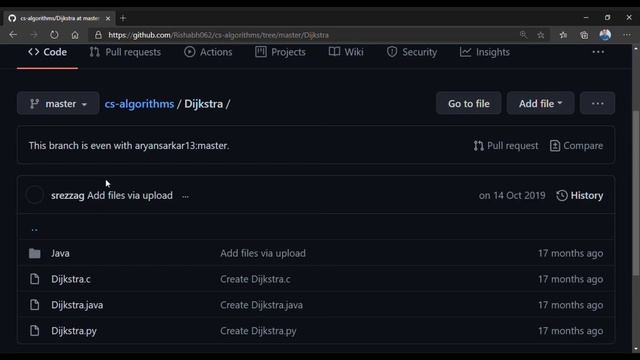Create a Pull request from branch banner
This screenshot has height=360, width=640.
coord(506,146)
